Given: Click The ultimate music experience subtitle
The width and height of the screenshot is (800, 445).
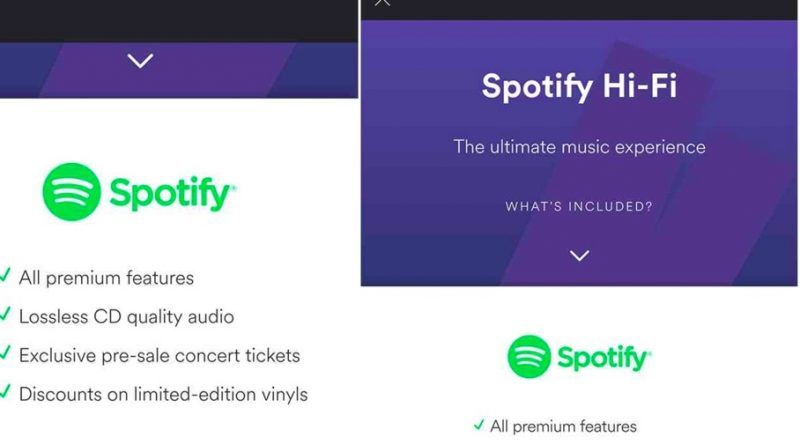Looking at the screenshot, I should point(579,147).
